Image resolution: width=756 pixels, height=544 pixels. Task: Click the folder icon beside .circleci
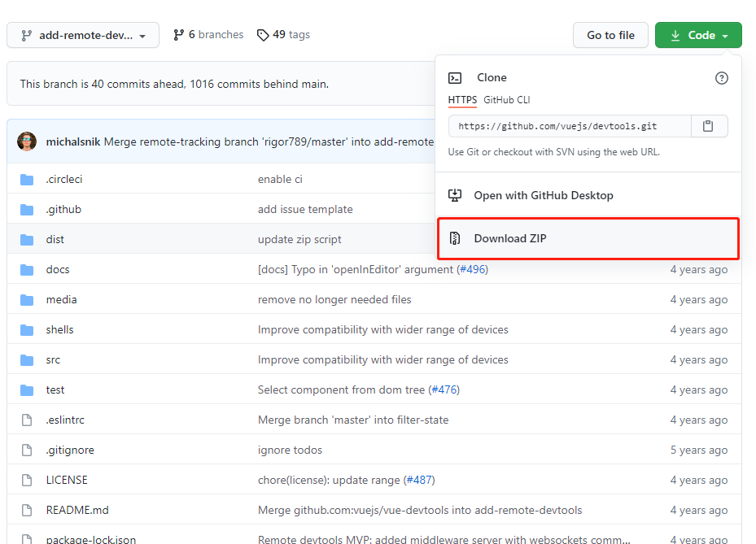(x=27, y=180)
